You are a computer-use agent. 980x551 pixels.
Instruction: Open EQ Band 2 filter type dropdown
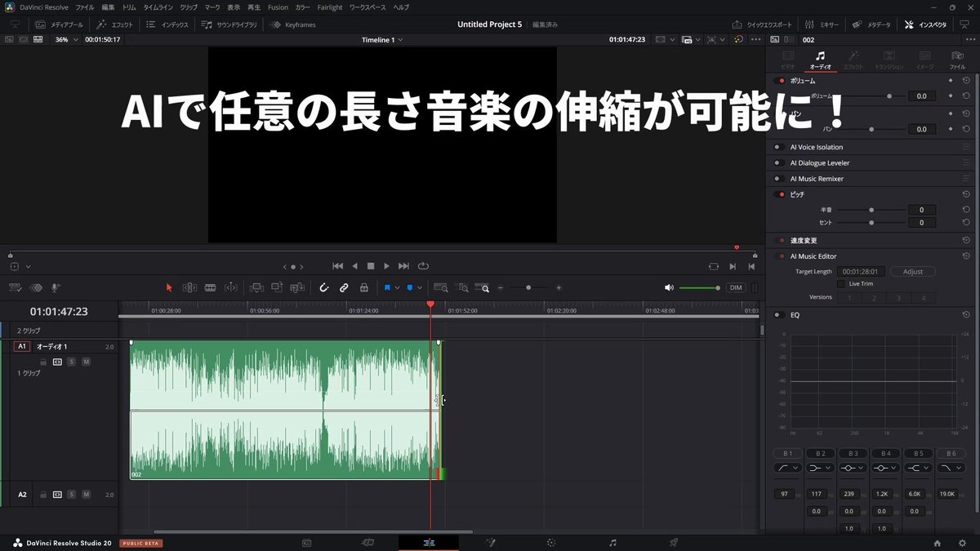[x=819, y=468]
